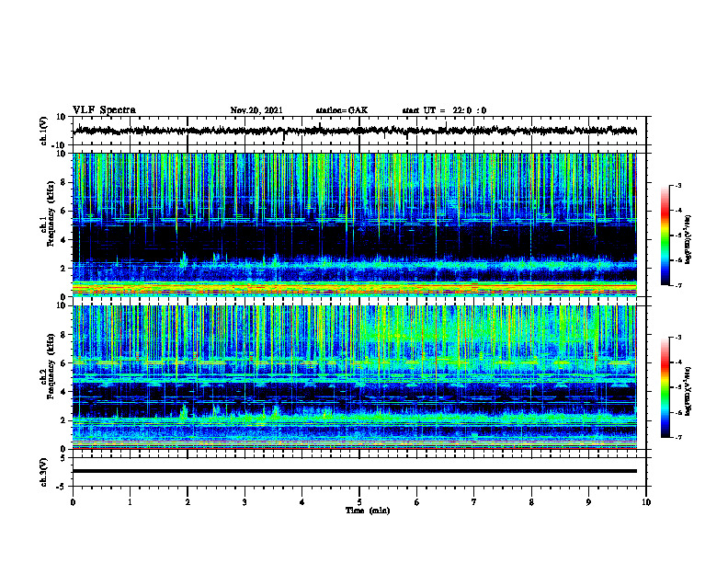
Task: Click the "4" tick on the ch.2 frequency axis
Action: pos(64,392)
